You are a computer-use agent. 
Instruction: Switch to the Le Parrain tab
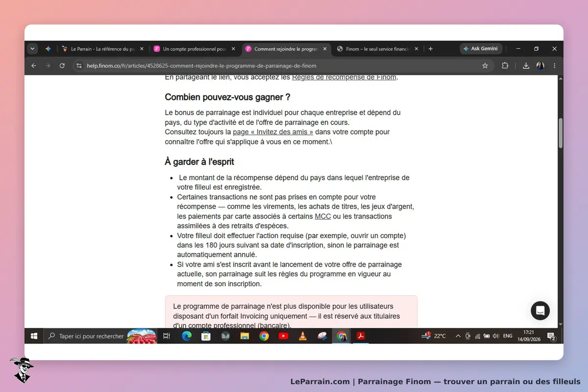tap(103, 49)
